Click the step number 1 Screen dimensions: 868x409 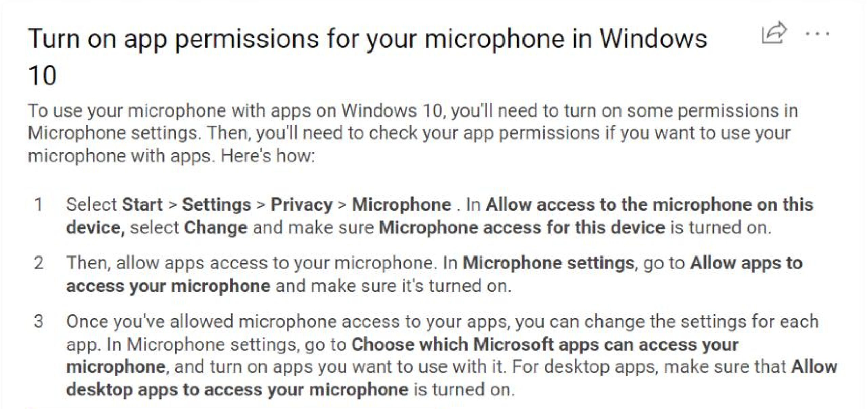(39, 205)
